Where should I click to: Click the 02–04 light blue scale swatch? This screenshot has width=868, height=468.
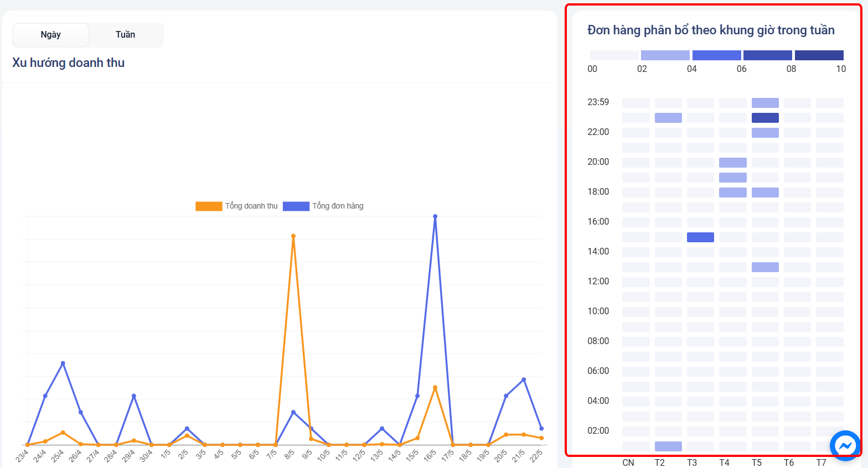(665, 55)
